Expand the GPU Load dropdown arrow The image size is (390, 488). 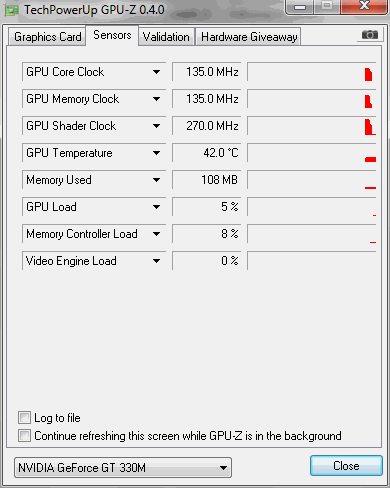click(x=156, y=207)
